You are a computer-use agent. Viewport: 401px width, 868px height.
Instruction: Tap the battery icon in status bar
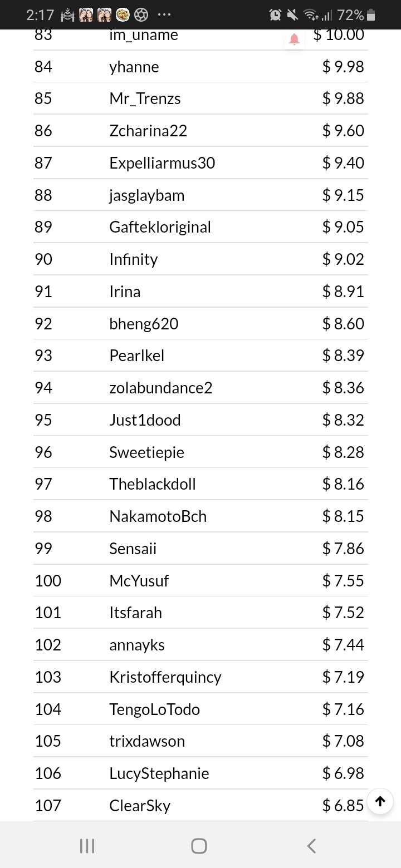(372, 15)
